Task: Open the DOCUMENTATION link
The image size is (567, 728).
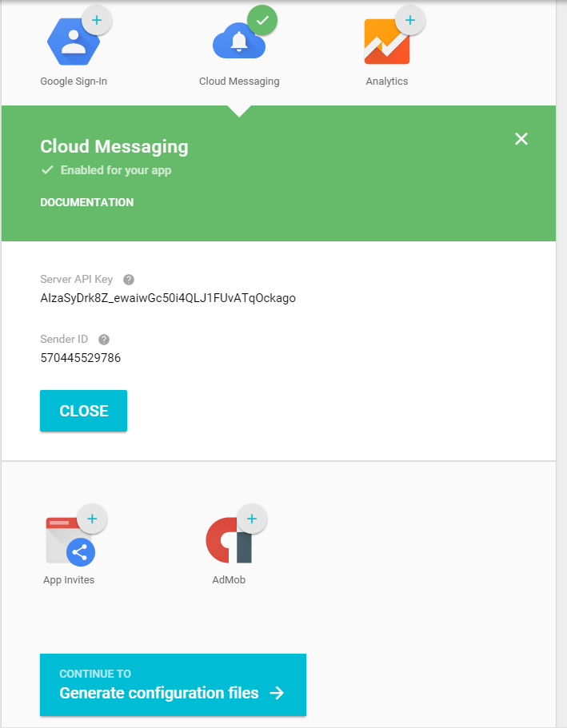Action: click(87, 202)
